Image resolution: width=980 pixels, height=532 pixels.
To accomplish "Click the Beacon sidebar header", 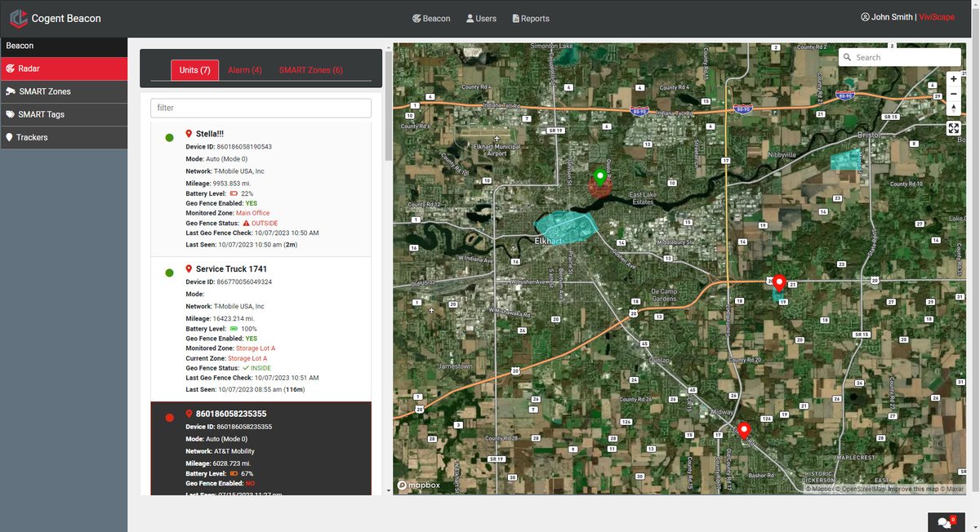I will coord(64,46).
